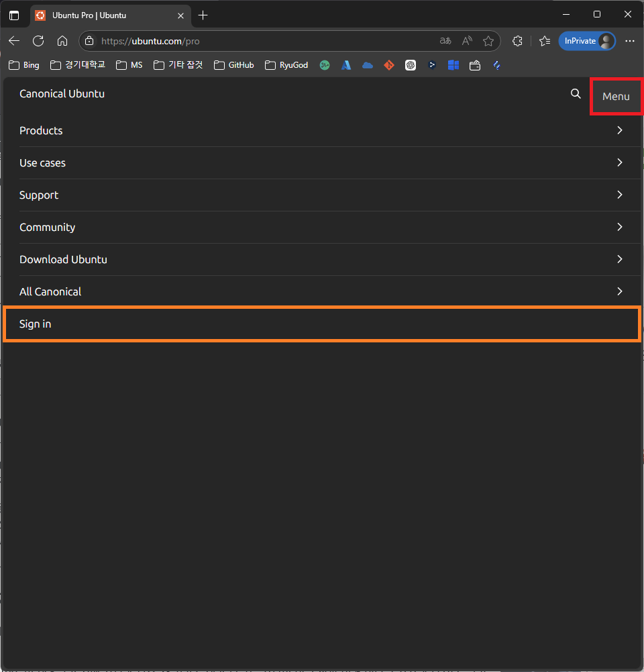Click the chevron beside Use cases
This screenshot has width=644, height=672.
pyautogui.click(x=620, y=162)
